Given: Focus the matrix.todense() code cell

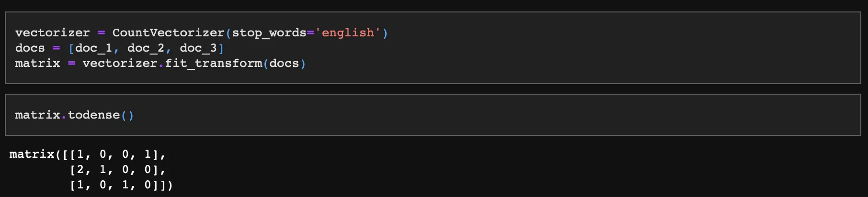Looking at the screenshot, I should point(479,115).
